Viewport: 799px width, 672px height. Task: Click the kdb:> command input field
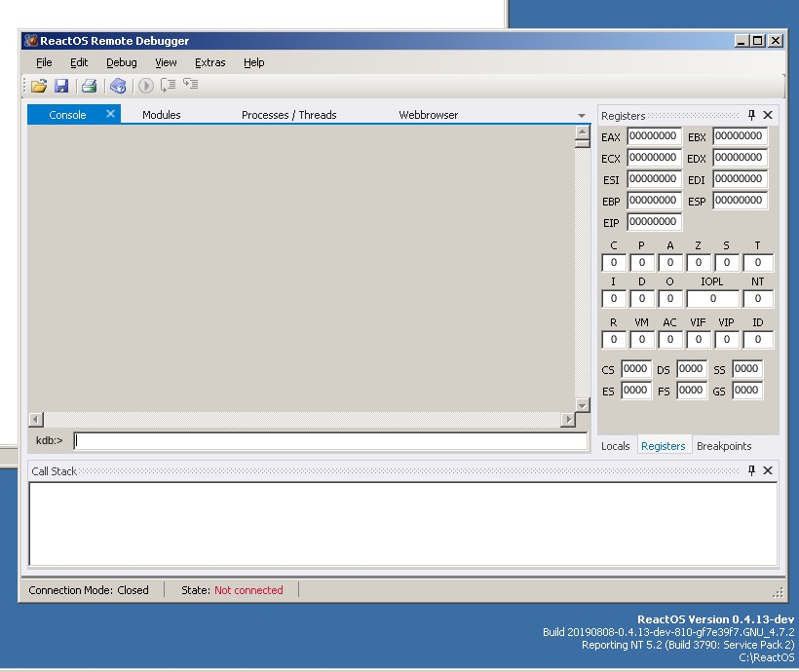coord(330,441)
